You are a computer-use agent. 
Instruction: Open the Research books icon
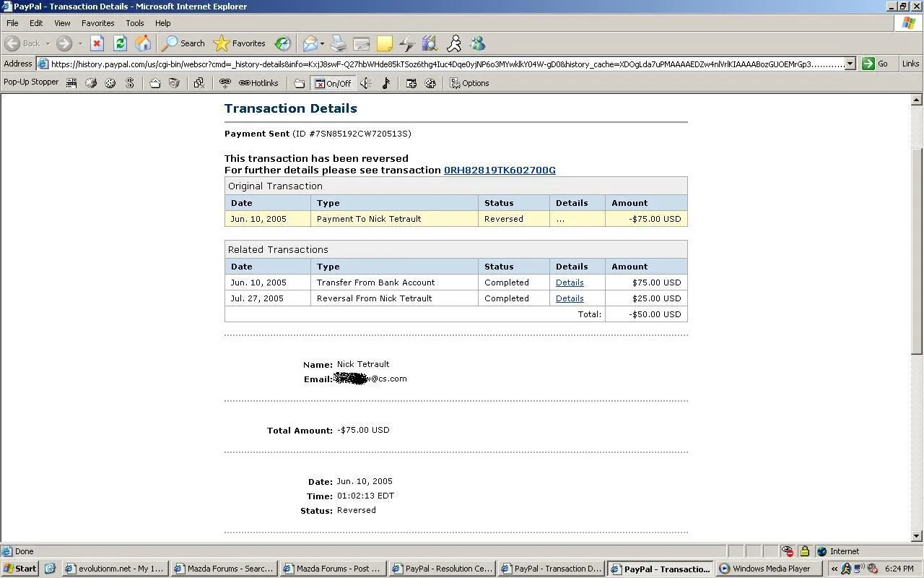[430, 43]
